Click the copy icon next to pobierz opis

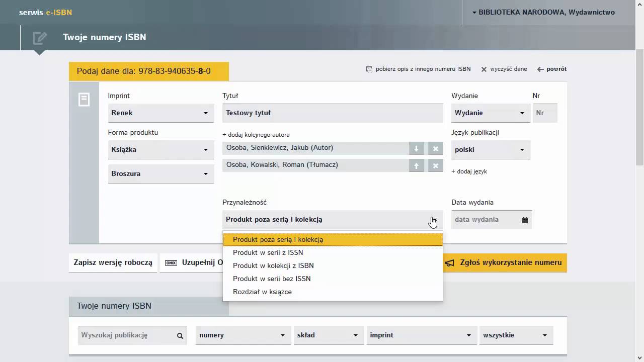369,69
